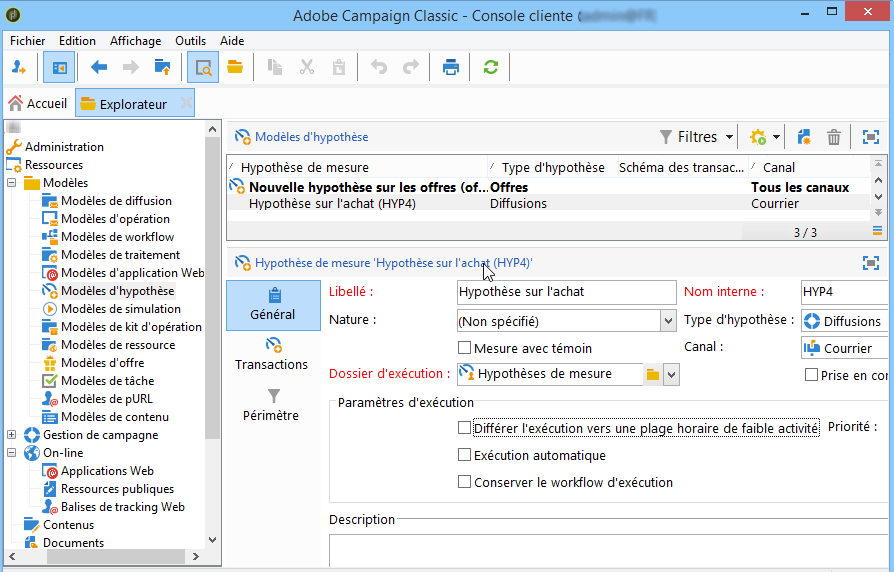Open the Général section tab
The image size is (894, 572).
tap(273, 305)
